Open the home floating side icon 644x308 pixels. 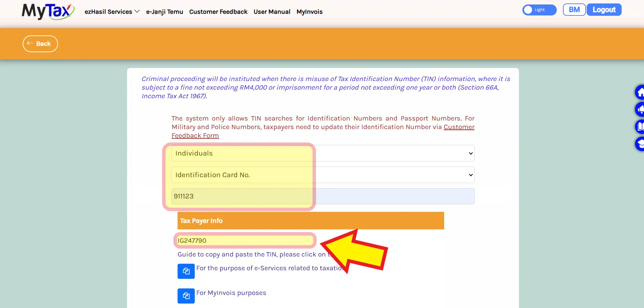[x=640, y=92]
